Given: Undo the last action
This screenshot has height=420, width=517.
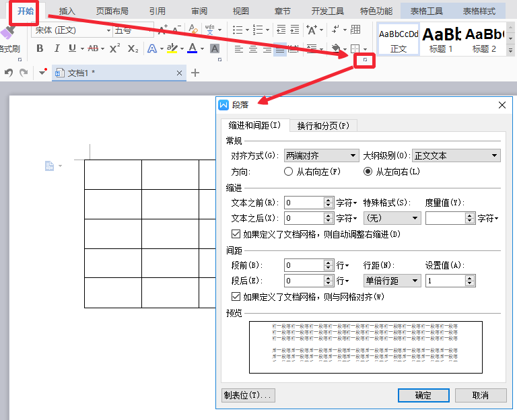Looking at the screenshot, I should click(9, 72).
